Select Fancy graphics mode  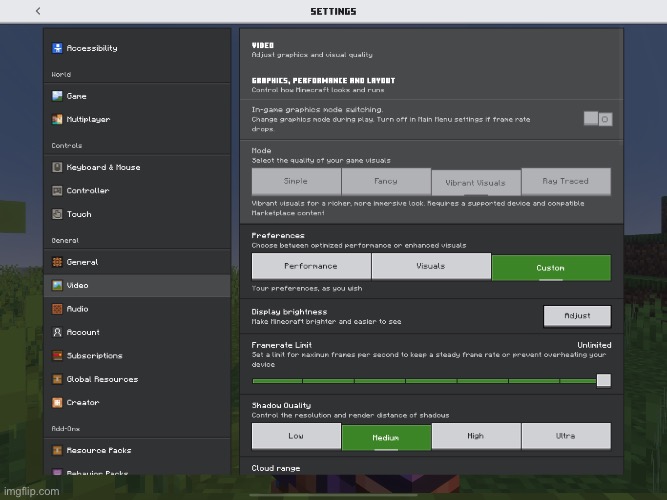pyautogui.click(x=386, y=181)
